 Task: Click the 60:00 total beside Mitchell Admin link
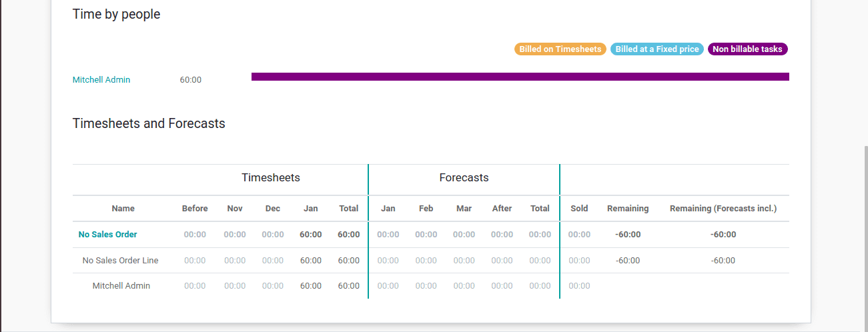coord(191,80)
